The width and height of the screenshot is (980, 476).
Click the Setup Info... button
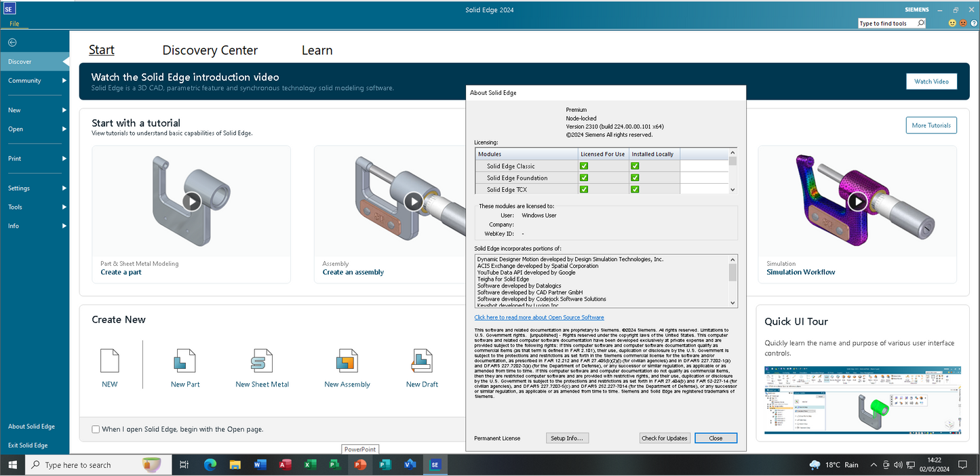(567, 438)
